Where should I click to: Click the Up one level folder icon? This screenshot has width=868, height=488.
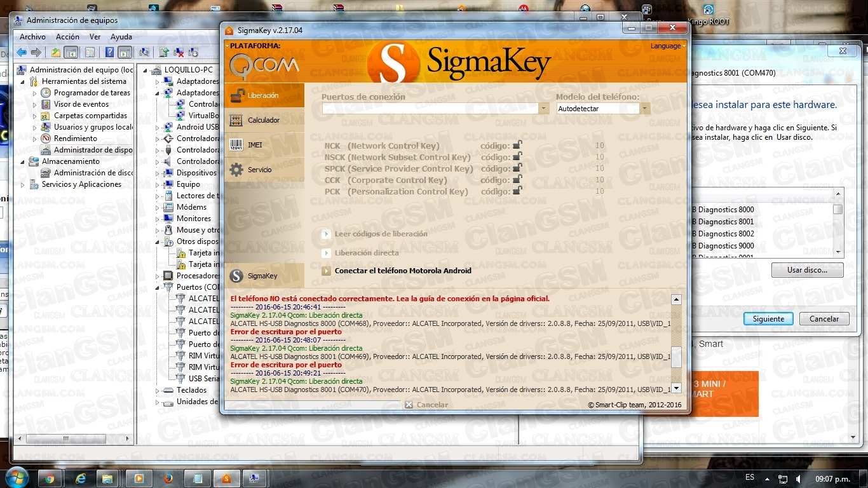pos(56,52)
